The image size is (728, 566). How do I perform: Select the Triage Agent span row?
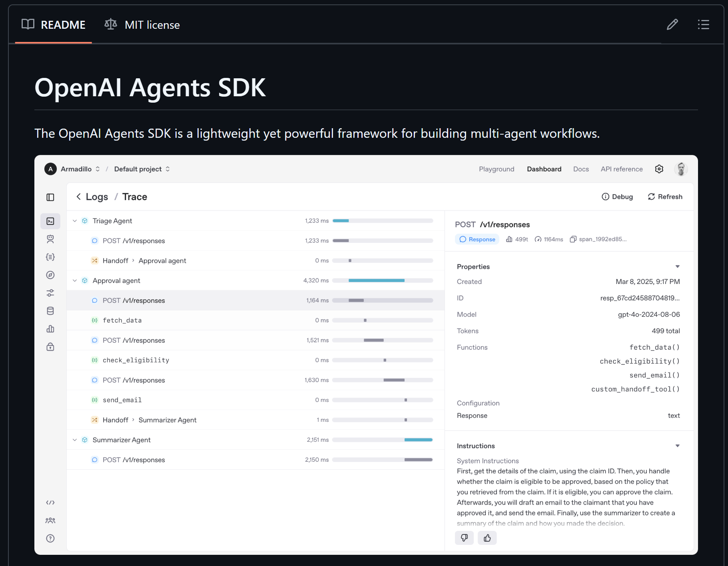[255, 221]
